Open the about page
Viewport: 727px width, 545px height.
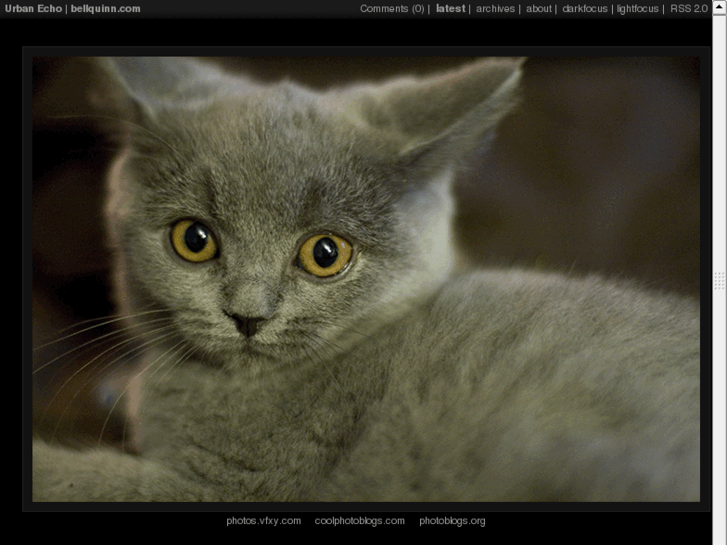539,9
